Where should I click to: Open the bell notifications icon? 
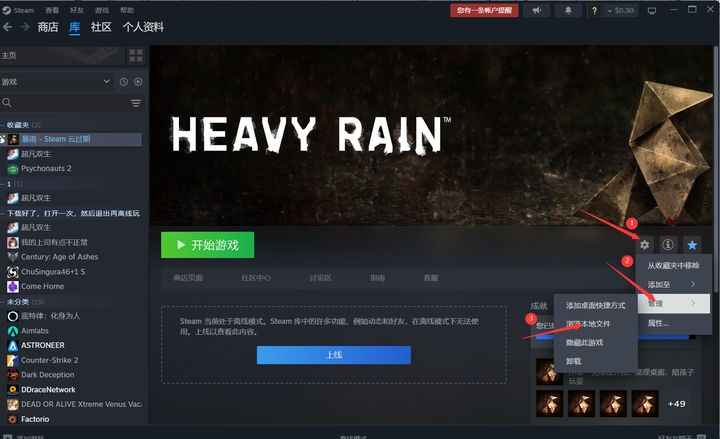[568, 10]
